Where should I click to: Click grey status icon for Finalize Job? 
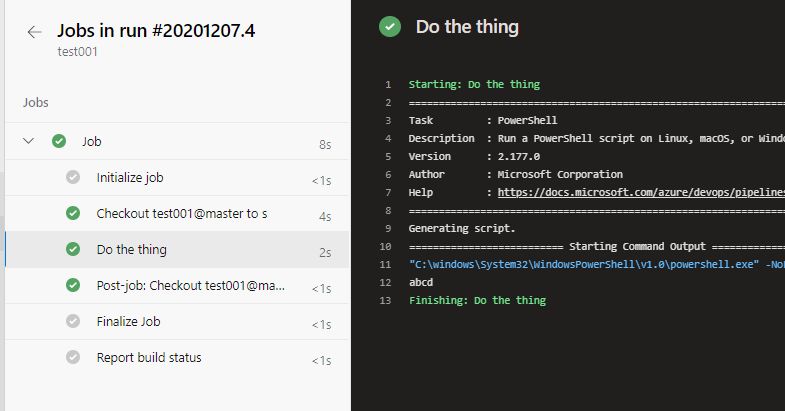[73, 322]
